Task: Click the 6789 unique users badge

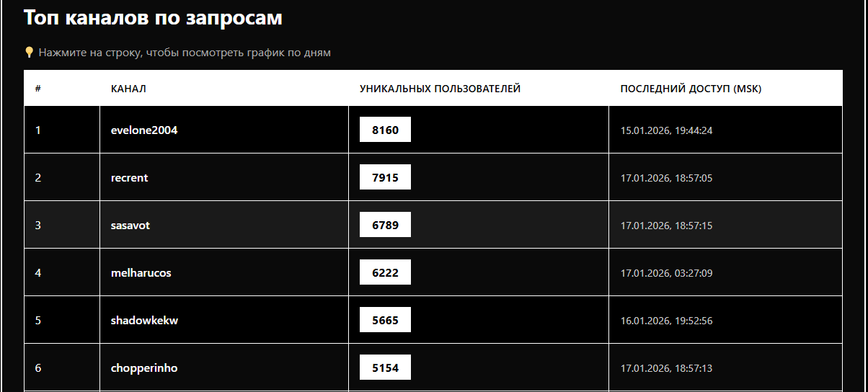Action: pyautogui.click(x=385, y=225)
